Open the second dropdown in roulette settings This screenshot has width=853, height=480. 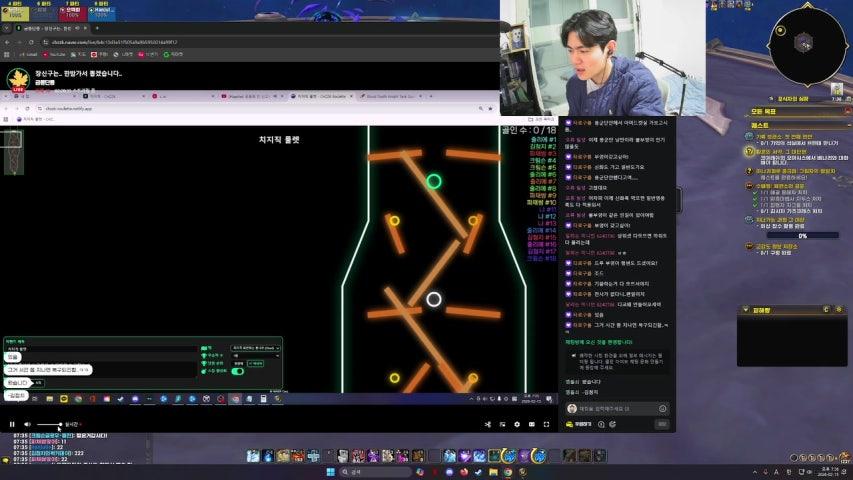tap(256, 355)
